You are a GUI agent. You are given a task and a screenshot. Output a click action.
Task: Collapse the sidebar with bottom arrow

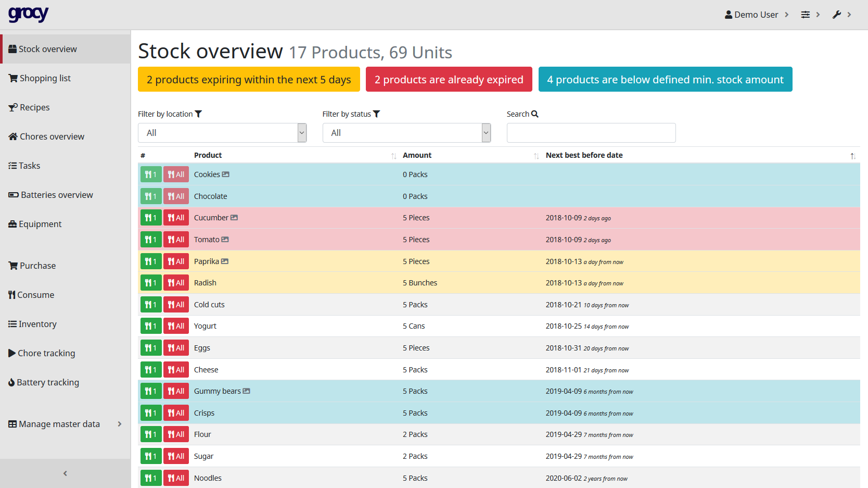pos(65,473)
